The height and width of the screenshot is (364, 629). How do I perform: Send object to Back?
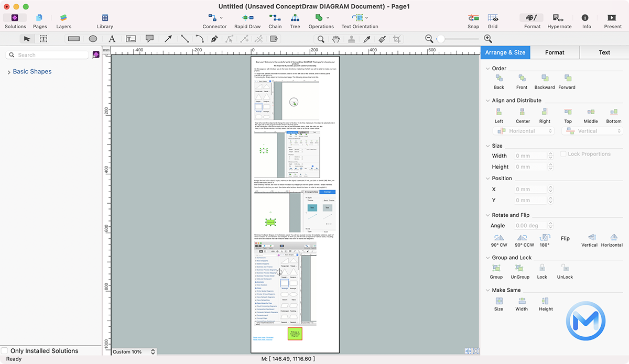(x=499, y=82)
